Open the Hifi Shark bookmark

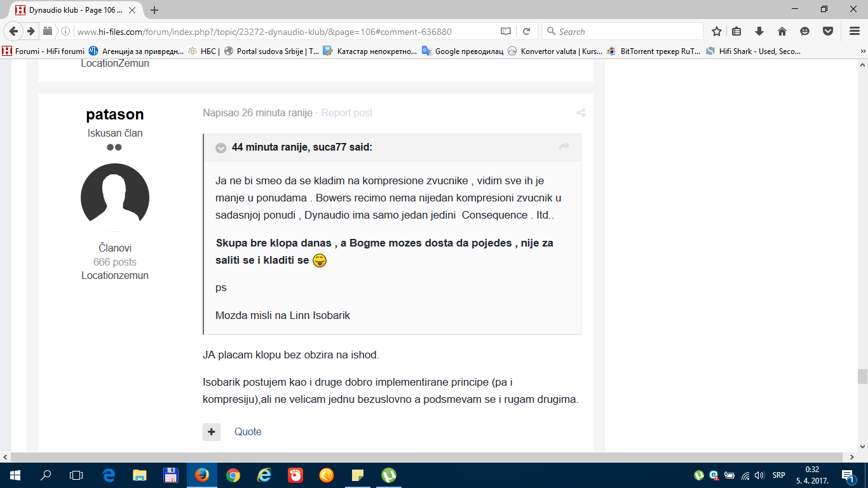(x=753, y=51)
